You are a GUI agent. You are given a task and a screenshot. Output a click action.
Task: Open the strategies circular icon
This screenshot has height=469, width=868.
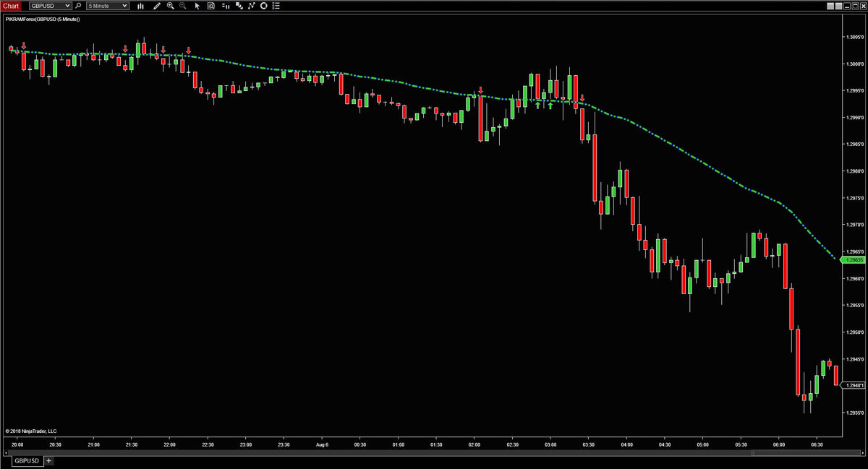[264, 6]
